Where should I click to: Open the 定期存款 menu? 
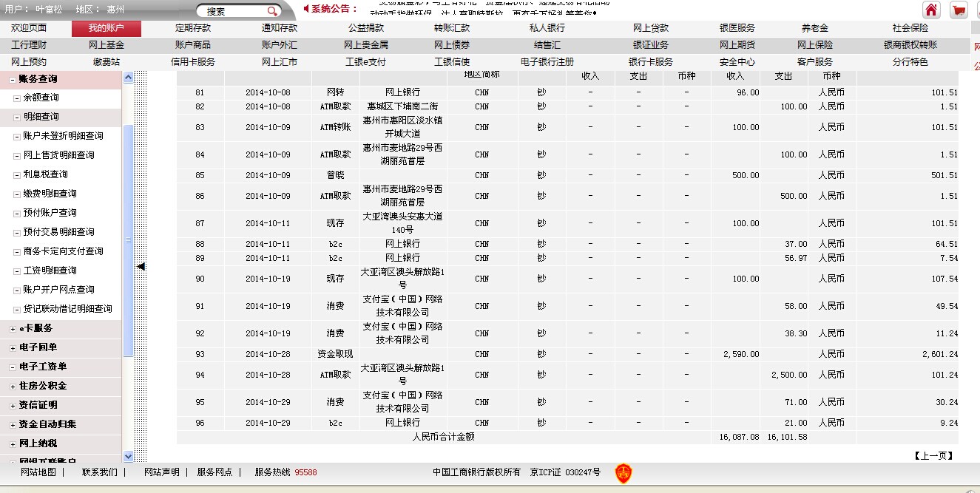[x=193, y=28]
